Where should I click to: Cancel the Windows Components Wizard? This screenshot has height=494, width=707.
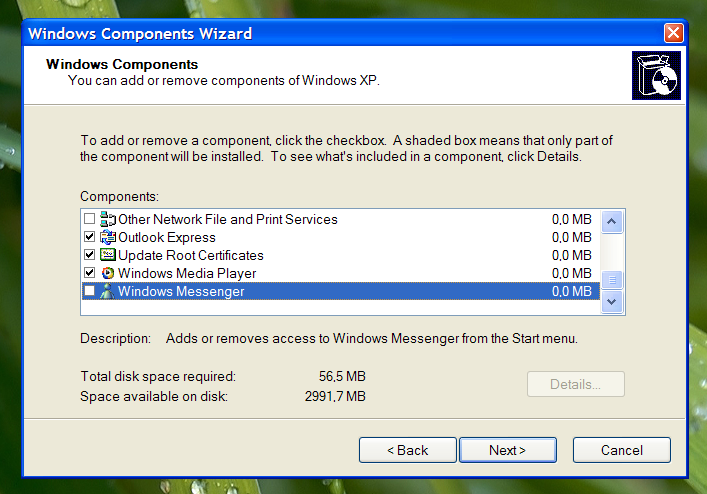(x=622, y=450)
